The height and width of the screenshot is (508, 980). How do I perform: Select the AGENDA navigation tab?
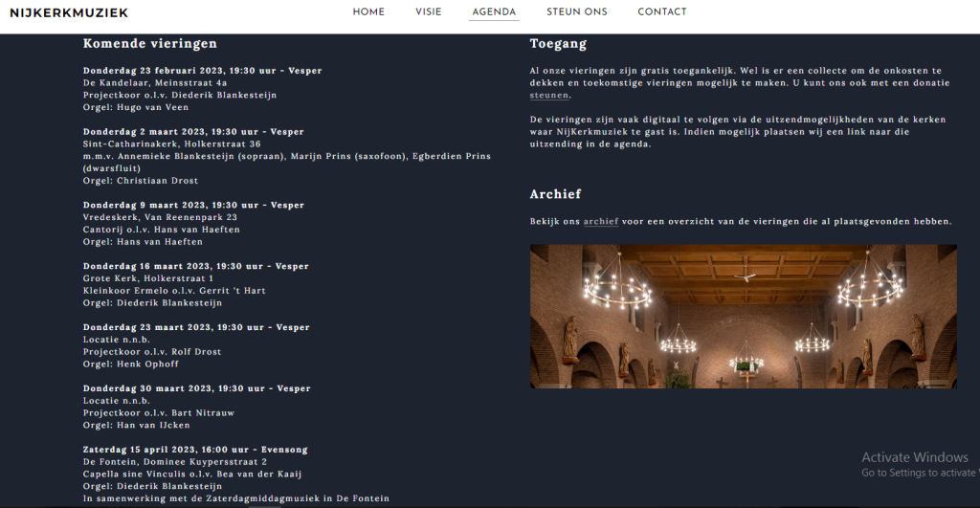click(x=494, y=12)
